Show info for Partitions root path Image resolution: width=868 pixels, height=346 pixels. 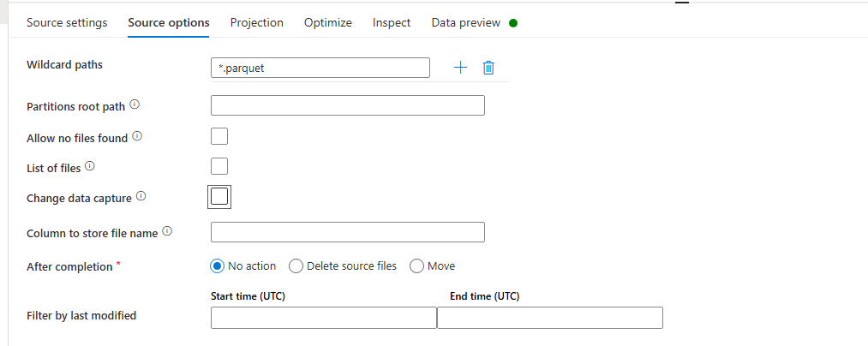coord(135,106)
